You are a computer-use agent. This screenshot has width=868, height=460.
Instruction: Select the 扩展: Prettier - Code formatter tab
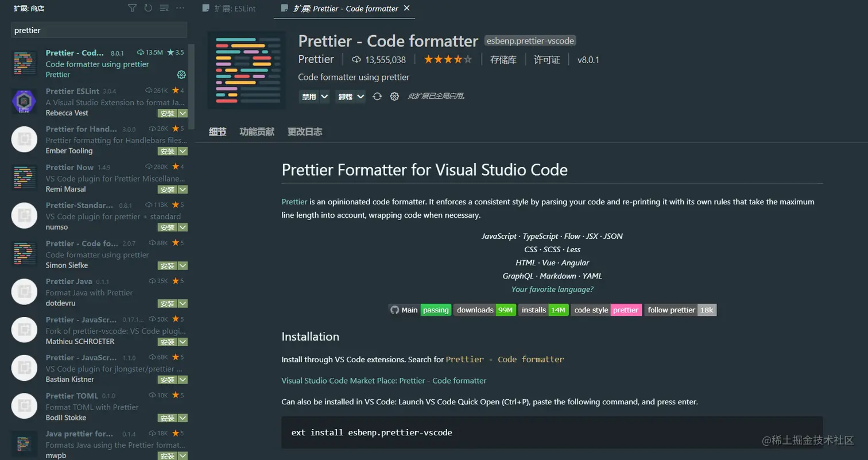pyautogui.click(x=345, y=9)
